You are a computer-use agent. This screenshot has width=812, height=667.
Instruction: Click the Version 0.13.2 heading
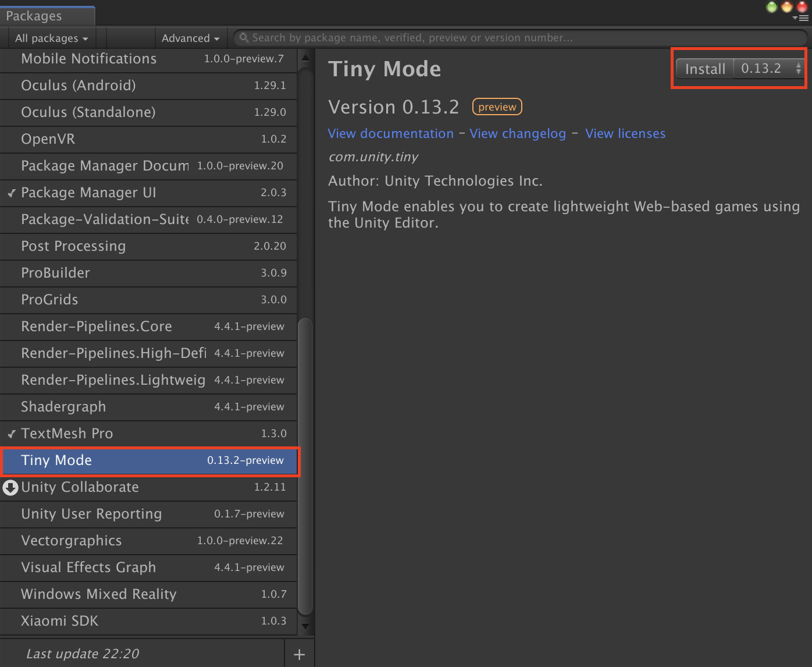(394, 107)
